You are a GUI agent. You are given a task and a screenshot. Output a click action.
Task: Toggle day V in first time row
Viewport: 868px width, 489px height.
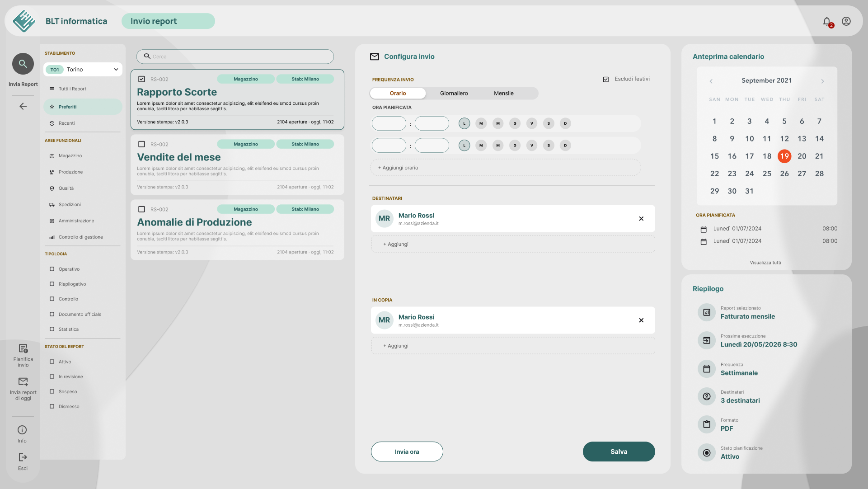(532, 123)
